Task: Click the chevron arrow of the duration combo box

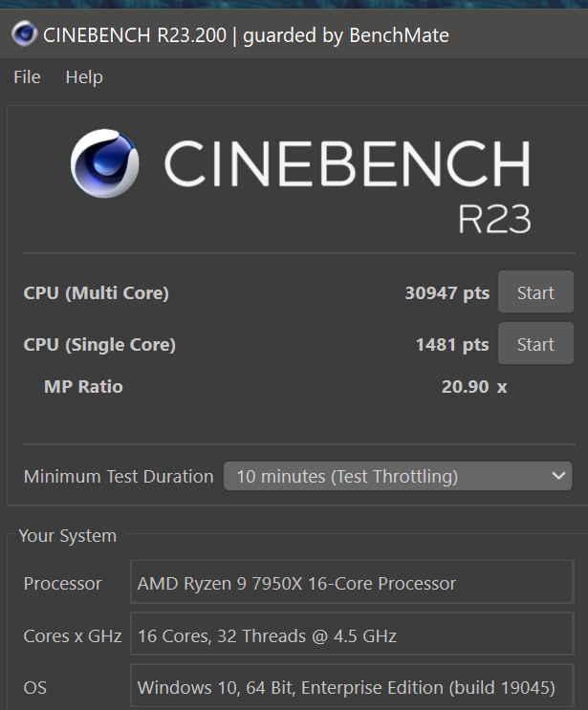Action: point(559,476)
